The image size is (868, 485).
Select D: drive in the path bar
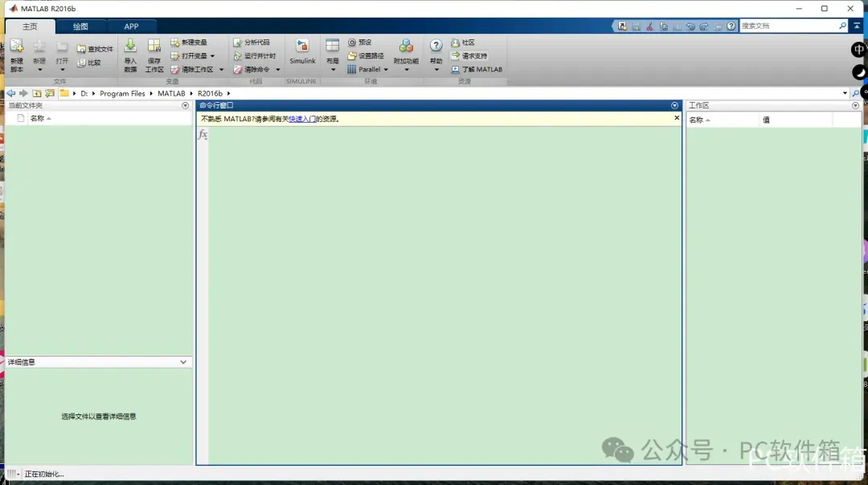[x=84, y=93]
